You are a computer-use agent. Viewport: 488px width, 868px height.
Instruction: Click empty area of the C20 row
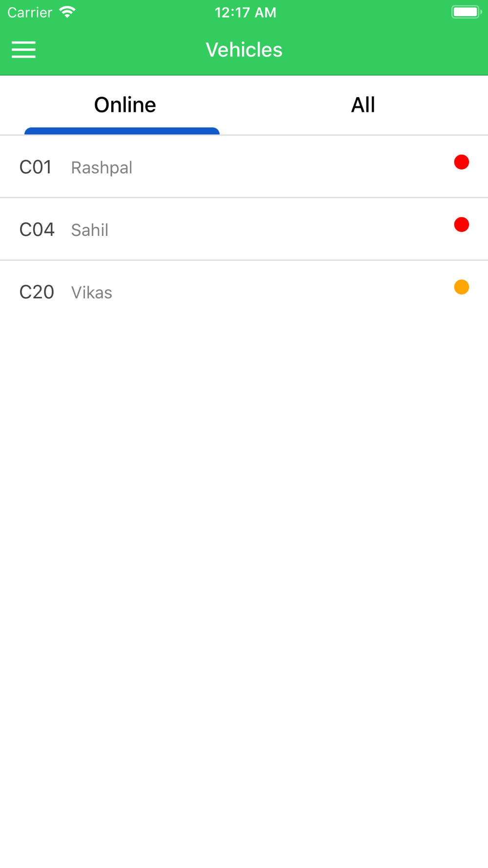pyautogui.click(x=293, y=292)
